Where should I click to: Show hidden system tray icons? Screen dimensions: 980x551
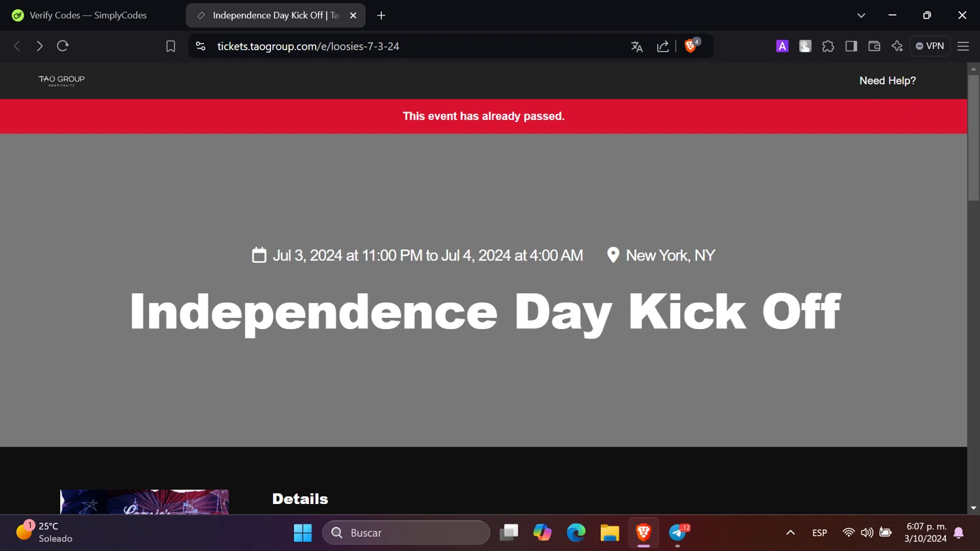point(791,533)
